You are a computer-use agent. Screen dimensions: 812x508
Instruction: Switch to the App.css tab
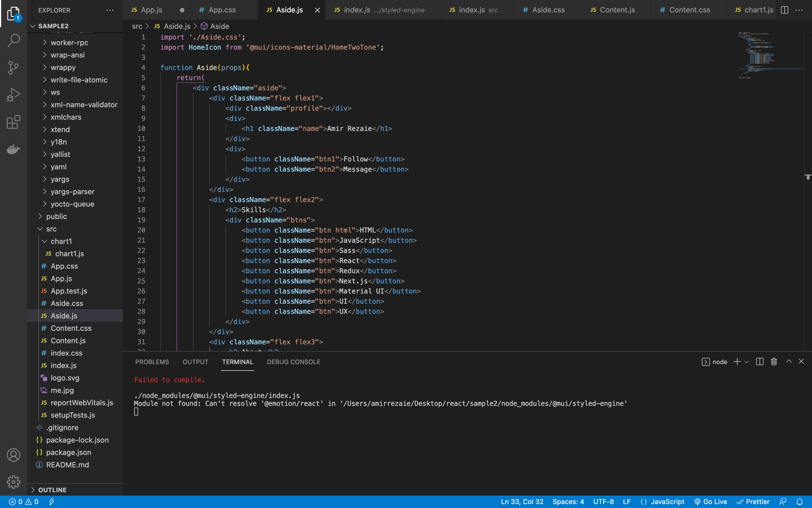pyautogui.click(x=224, y=10)
